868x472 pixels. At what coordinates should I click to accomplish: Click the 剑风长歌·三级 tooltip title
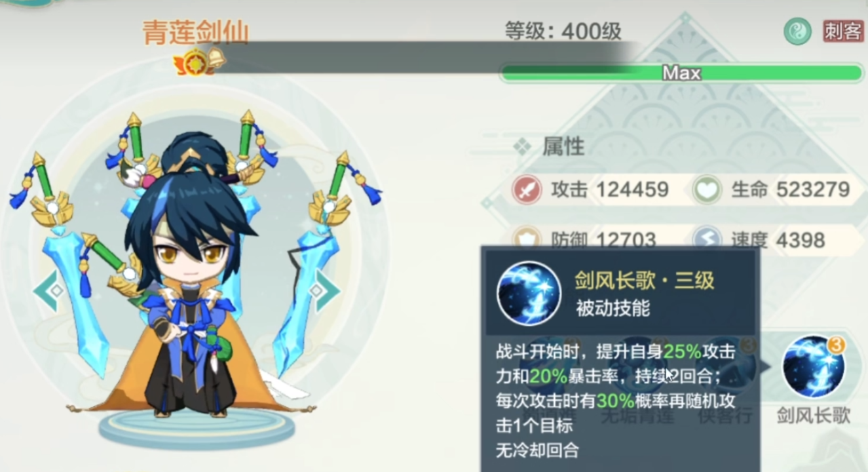[645, 281]
